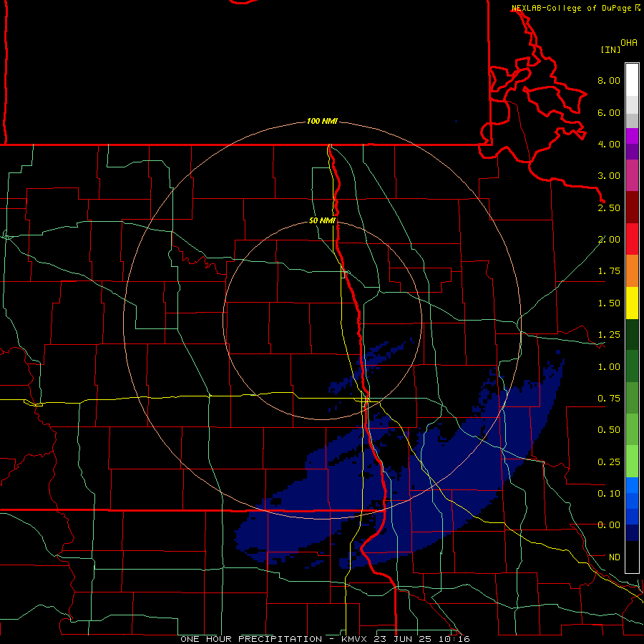Screen dimensions: 644x644
Task: Click the 0.75 legend value
Action: [x=609, y=399]
